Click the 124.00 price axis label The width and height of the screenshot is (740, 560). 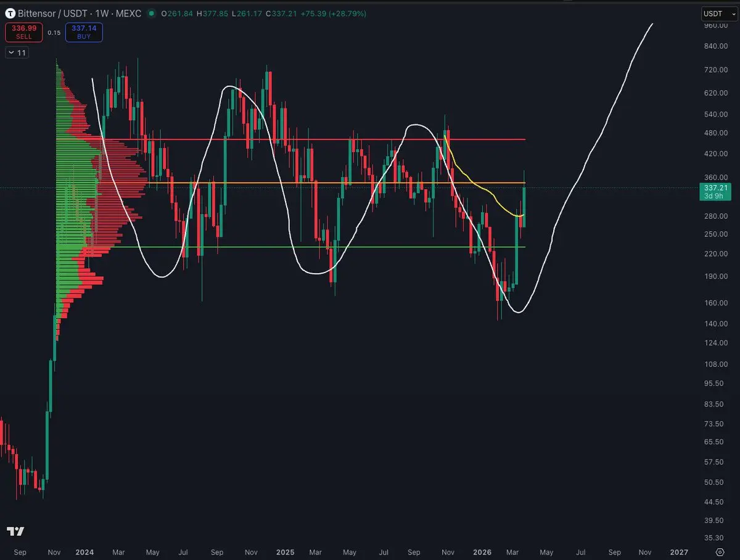(717, 342)
